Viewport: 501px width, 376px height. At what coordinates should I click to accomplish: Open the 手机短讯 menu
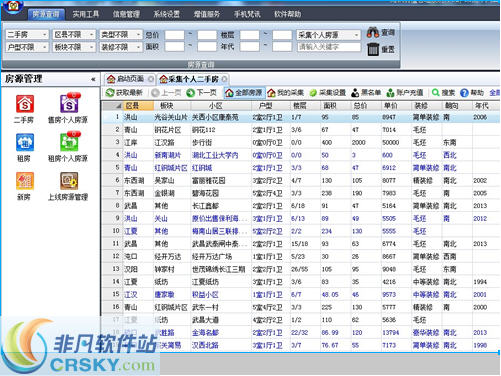tap(247, 14)
